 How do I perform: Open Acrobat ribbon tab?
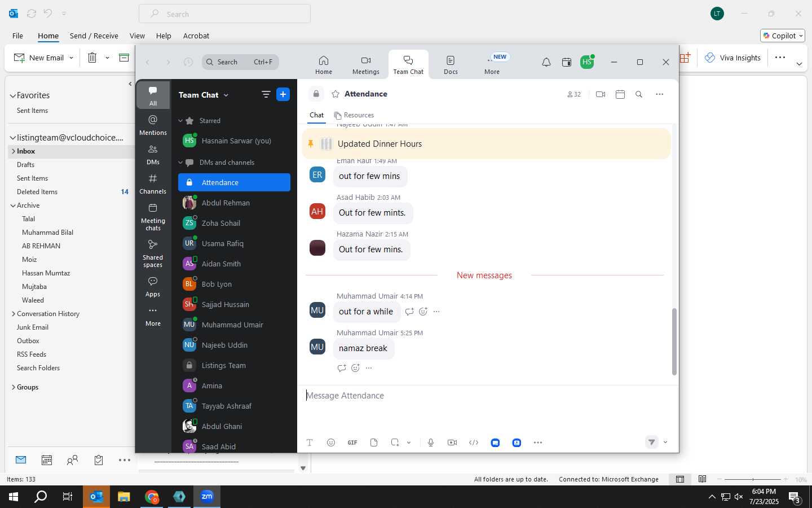tap(196, 36)
